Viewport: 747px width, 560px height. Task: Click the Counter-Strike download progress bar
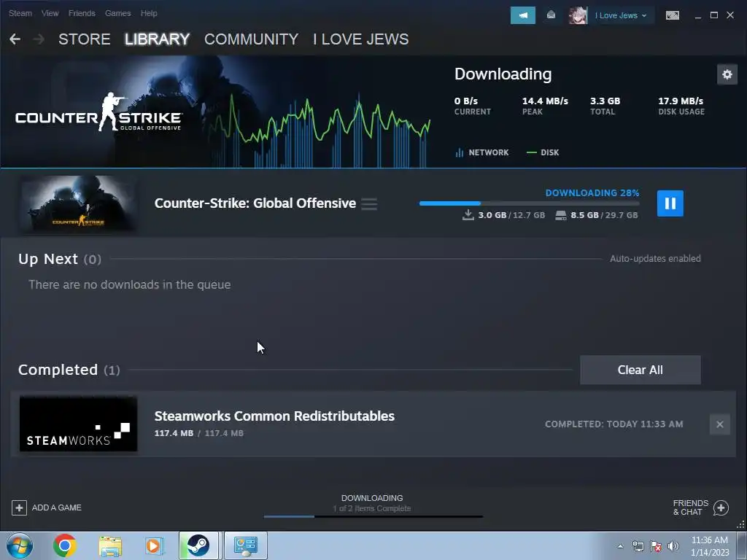coord(529,203)
